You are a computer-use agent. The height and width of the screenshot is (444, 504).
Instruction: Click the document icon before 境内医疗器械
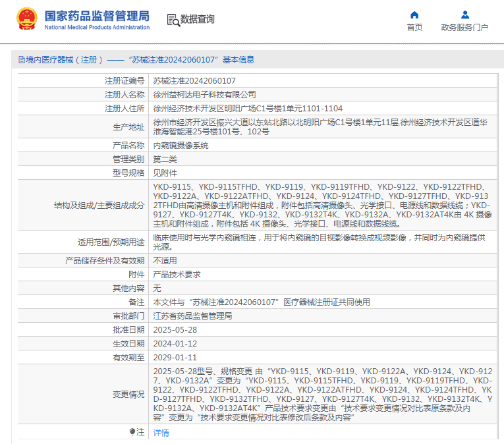click(22, 59)
